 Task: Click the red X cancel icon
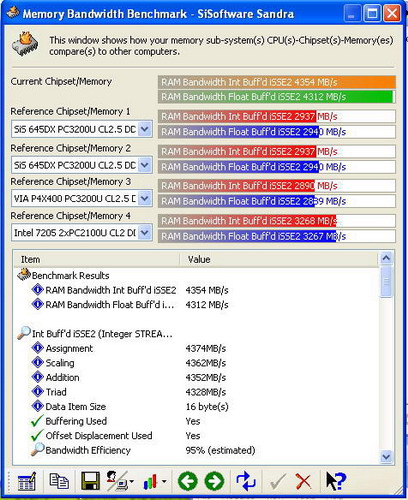tap(303, 481)
